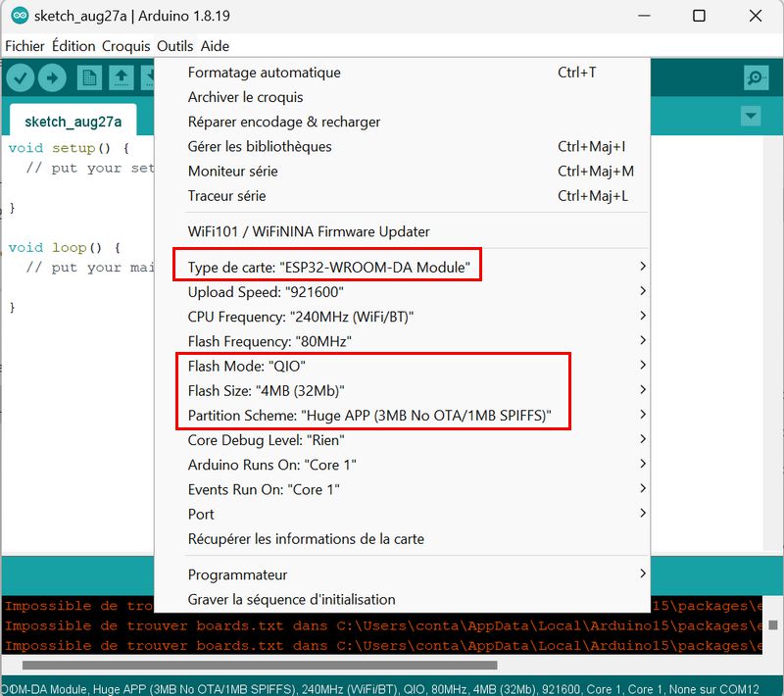Close the Arduino window

756,16
